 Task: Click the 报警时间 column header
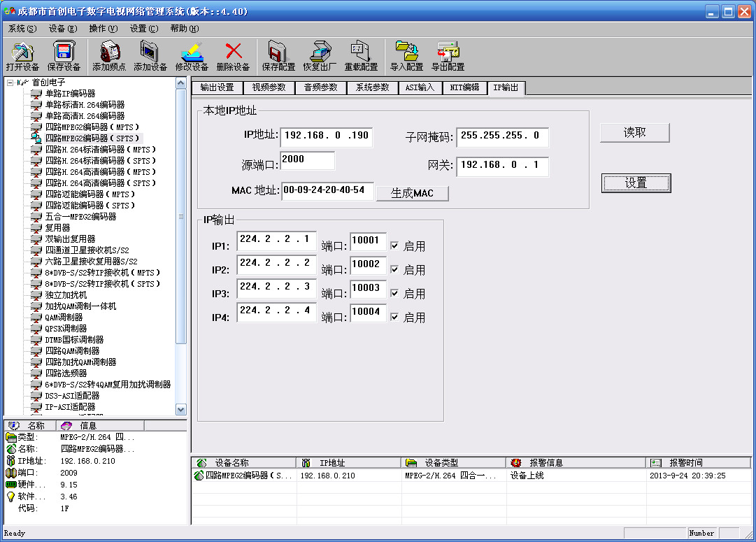point(698,463)
